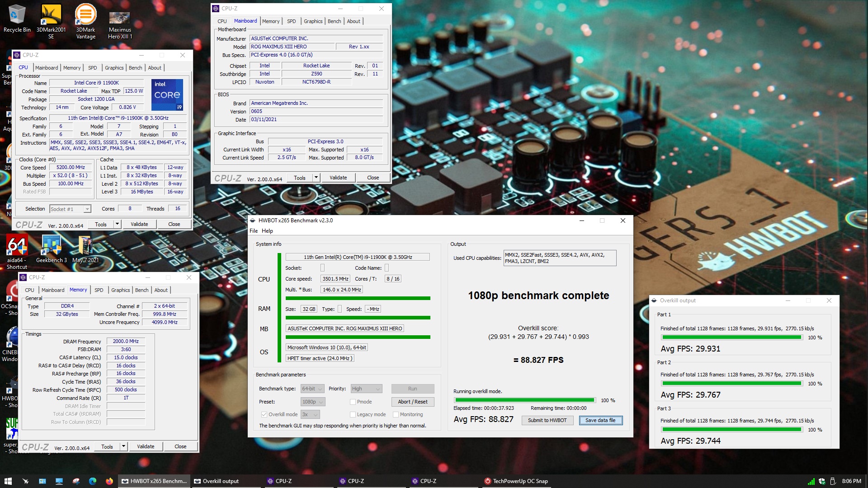Click the Run button in HWBOT x265

[412, 389]
